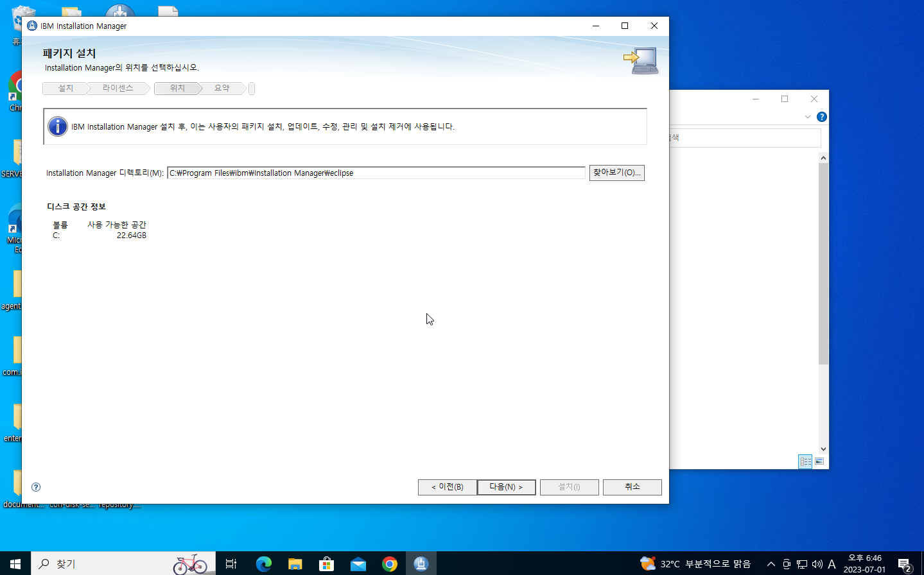
Task: Click the weather widget on the taskbar
Action: click(695, 563)
